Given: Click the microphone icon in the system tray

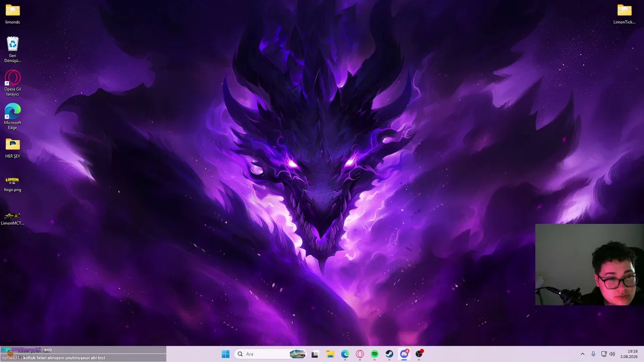Looking at the screenshot, I should 593,354.
